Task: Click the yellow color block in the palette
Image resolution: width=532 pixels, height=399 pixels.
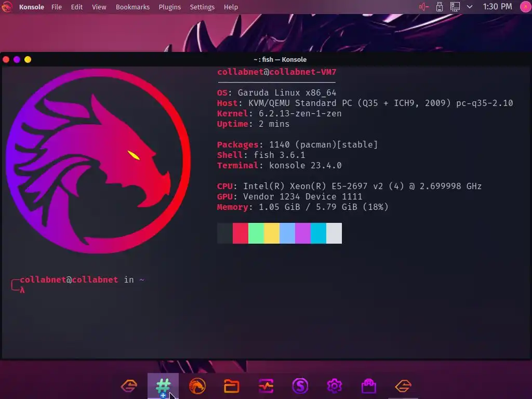Action: tap(272, 233)
